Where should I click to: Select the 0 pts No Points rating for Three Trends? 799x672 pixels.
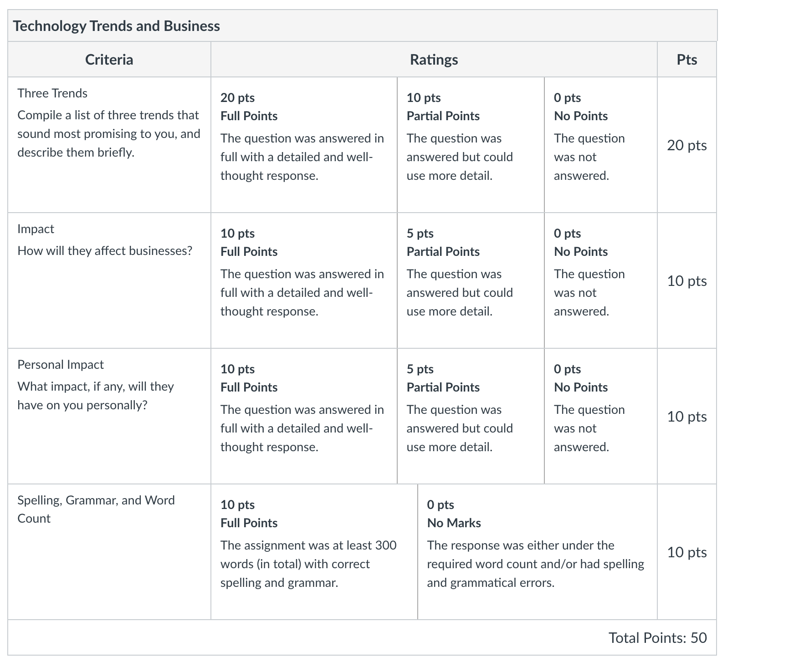click(x=601, y=145)
